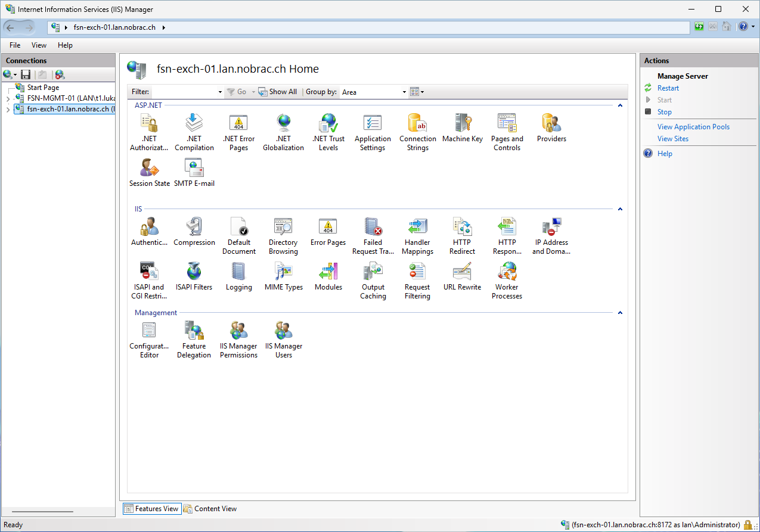Collapse the ASP.NET group
760x532 pixels.
[620, 105]
